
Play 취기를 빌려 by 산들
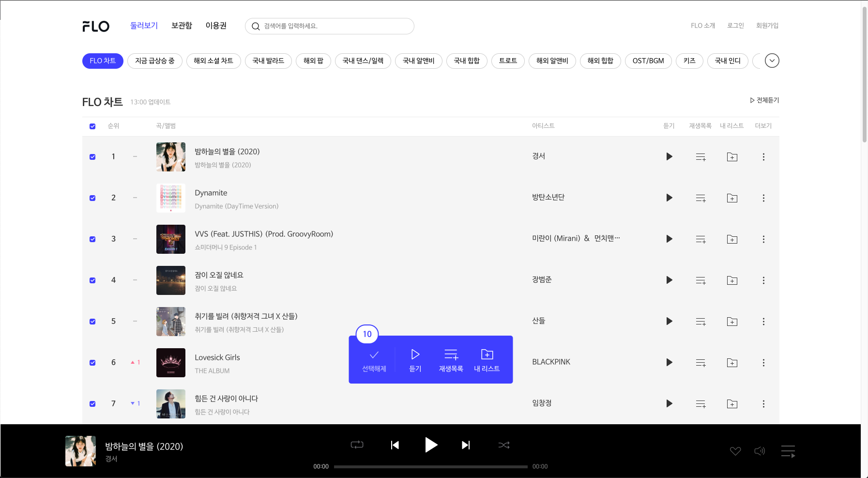(x=669, y=321)
